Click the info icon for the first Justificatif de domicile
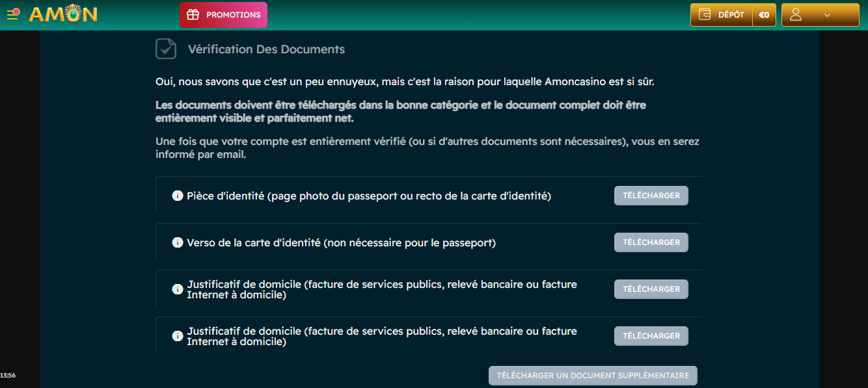This screenshot has width=868, height=388. point(177,289)
